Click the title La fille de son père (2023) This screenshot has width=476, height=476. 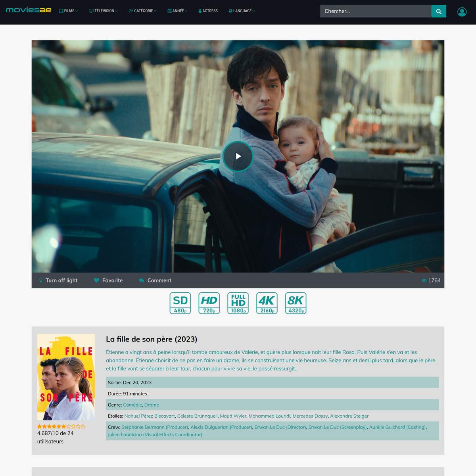[x=152, y=339]
